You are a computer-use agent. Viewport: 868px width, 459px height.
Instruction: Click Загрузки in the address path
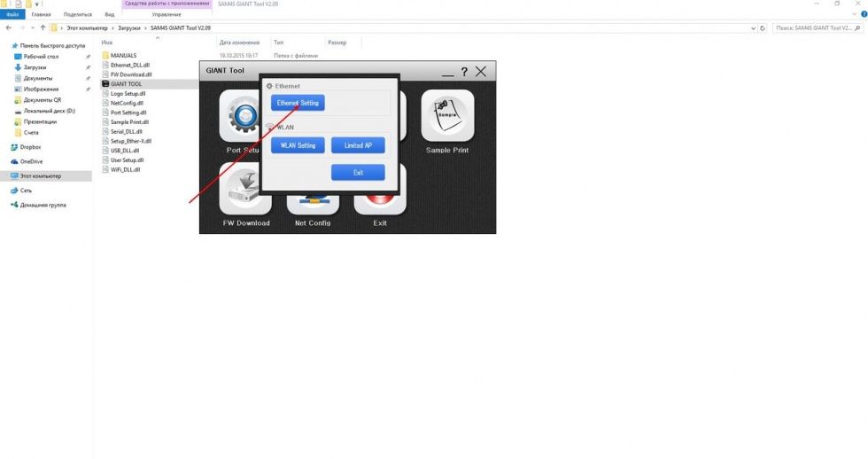pos(129,27)
